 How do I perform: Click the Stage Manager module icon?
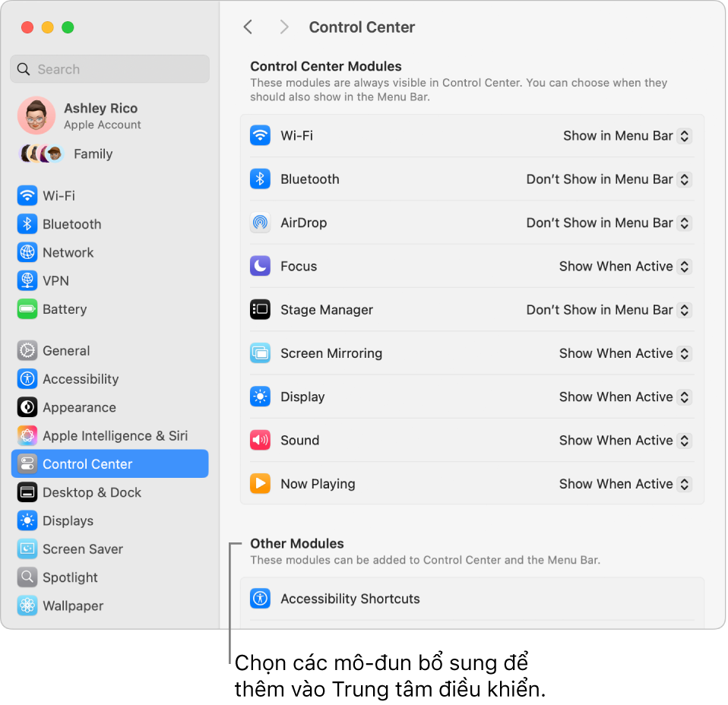[260, 309]
